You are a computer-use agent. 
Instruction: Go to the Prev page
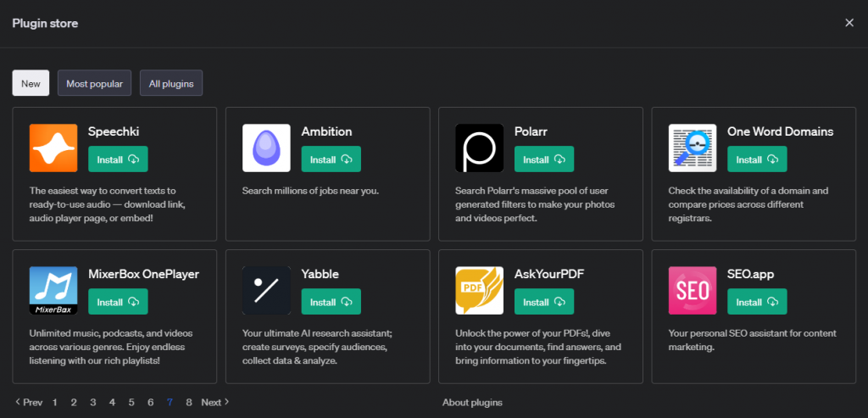point(28,402)
